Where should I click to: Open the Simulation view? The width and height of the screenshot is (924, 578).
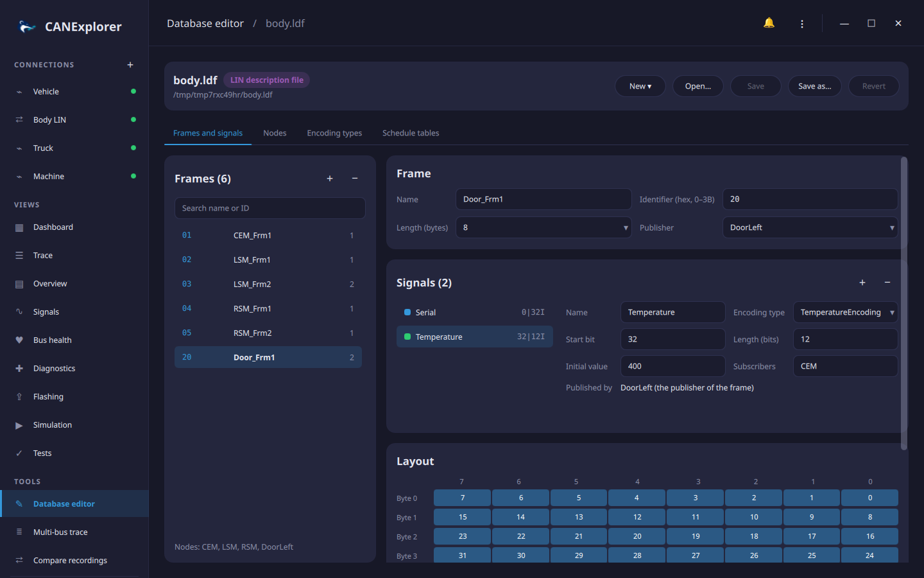click(x=74, y=425)
